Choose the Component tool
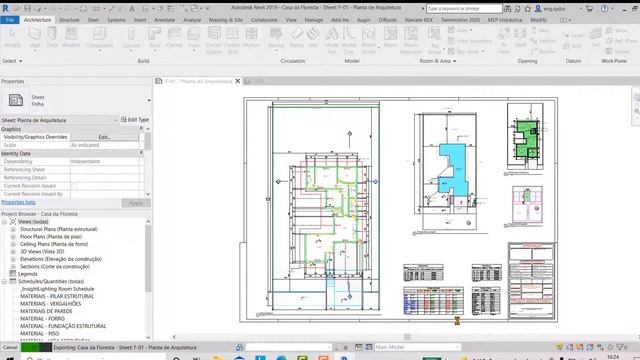Viewport: 640px width, 360px height. 100,37
